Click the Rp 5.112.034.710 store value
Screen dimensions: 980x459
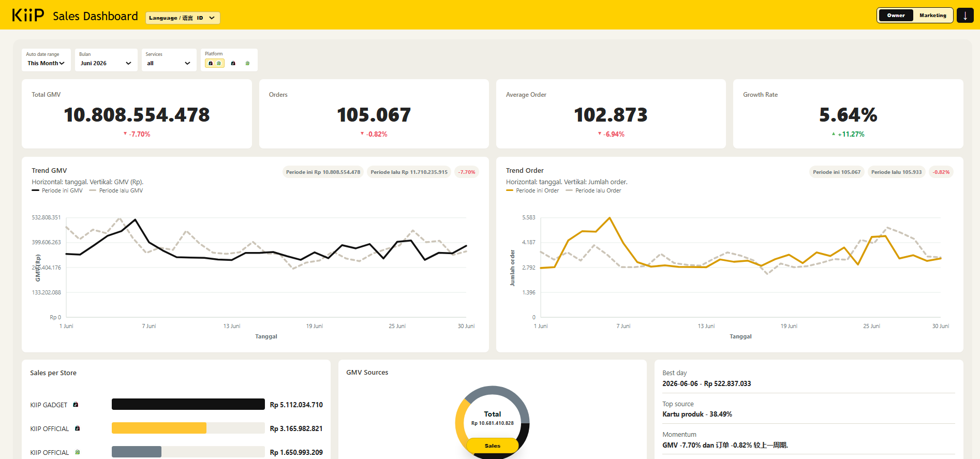pyautogui.click(x=296, y=405)
